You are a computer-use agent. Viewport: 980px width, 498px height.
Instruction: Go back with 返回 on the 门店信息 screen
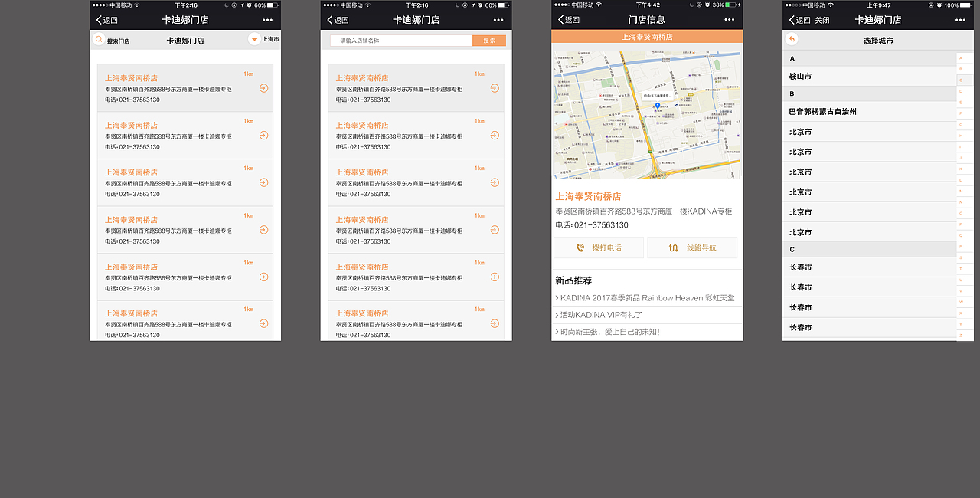[x=569, y=20]
